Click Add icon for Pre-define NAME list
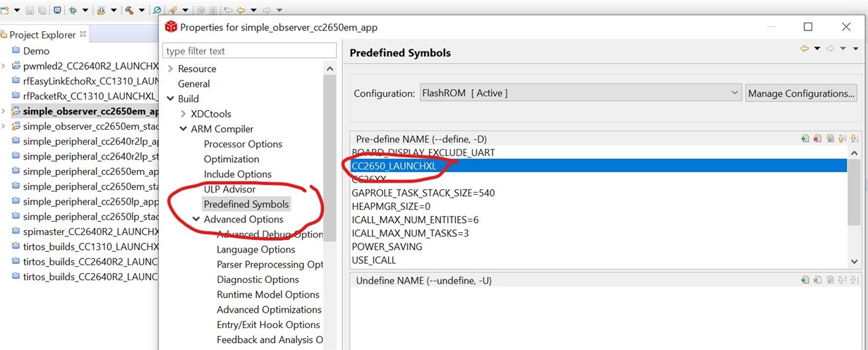868x350 pixels. click(805, 138)
